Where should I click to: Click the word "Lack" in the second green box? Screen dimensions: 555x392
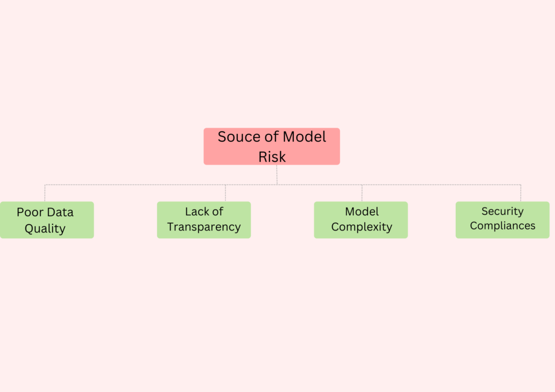click(197, 212)
